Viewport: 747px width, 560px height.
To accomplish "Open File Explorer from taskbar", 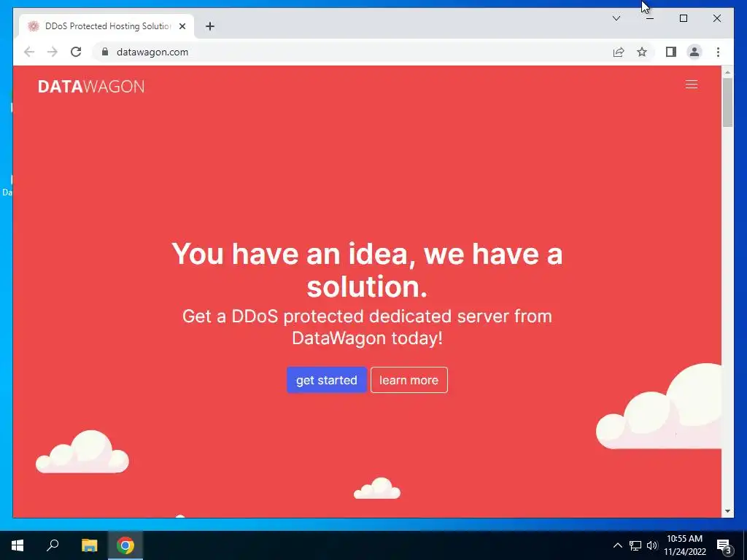I will [x=89, y=545].
